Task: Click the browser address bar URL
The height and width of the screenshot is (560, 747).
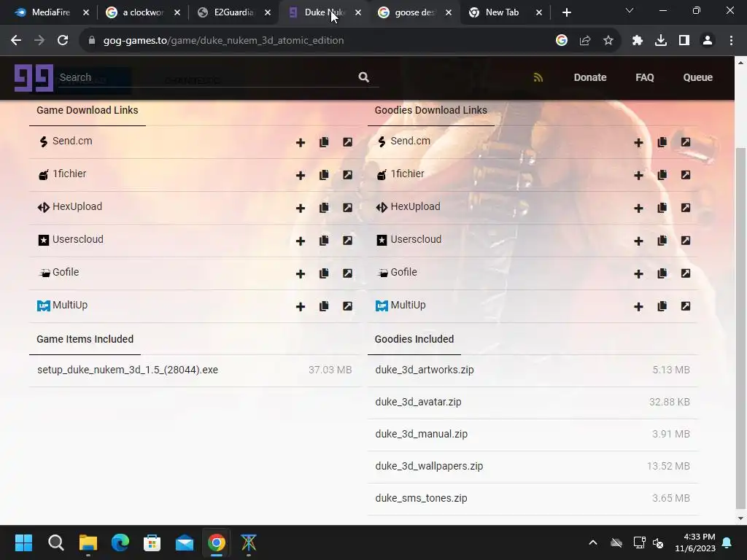Action: pyautogui.click(x=223, y=41)
